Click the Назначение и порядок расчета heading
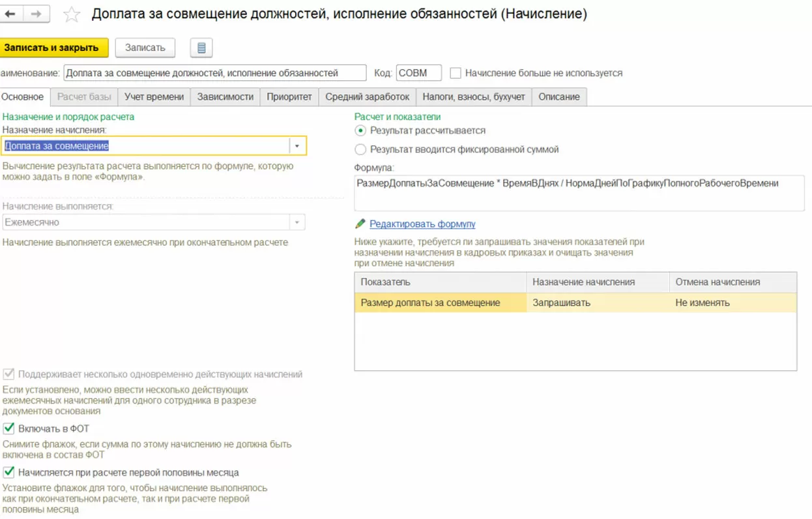The width and height of the screenshot is (812, 519). [68, 117]
